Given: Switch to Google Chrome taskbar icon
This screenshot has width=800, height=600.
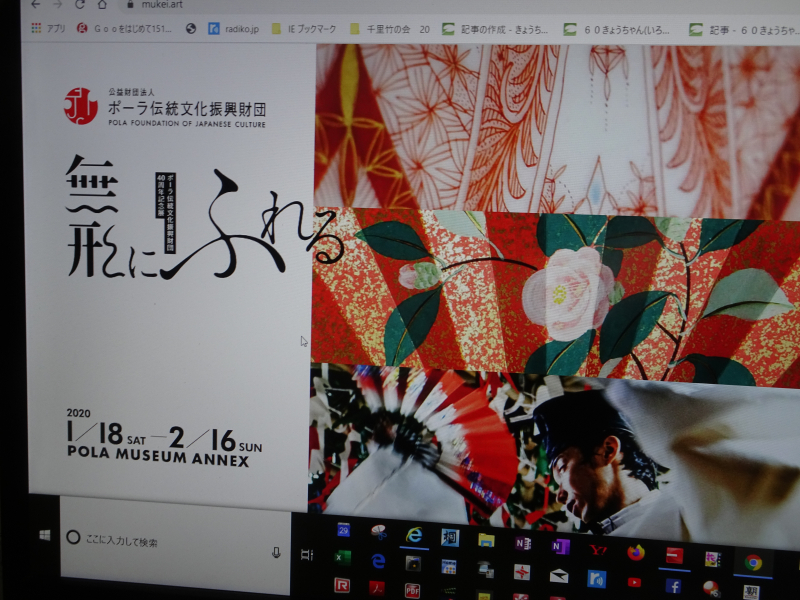Looking at the screenshot, I should pyautogui.click(x=753, y=562).
